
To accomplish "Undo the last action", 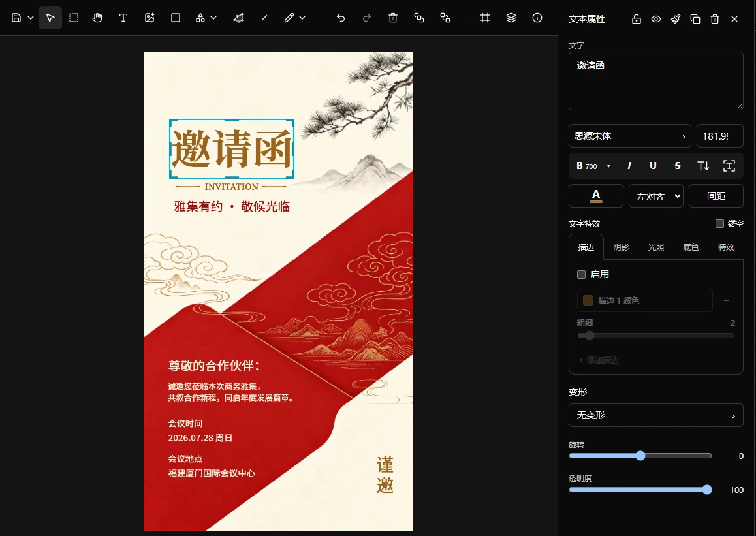I will [341, 18].
